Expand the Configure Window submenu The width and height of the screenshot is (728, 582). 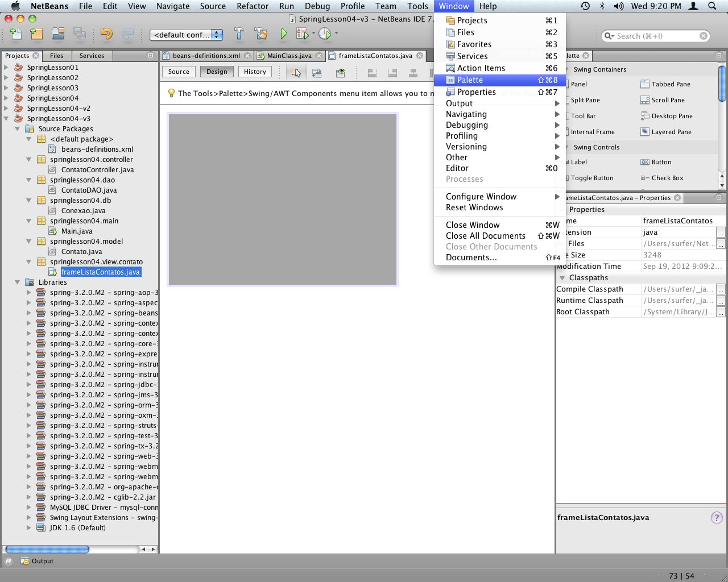tap(500, 197)
